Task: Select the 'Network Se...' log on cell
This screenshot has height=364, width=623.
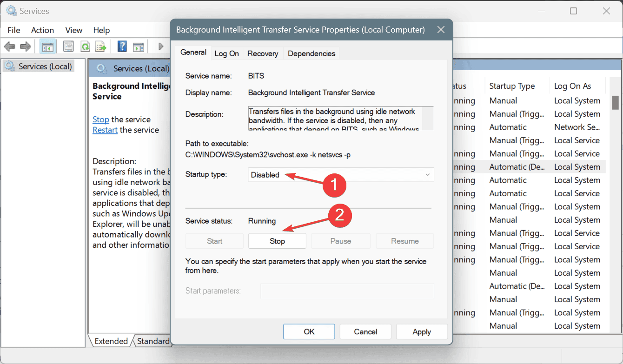Action: point(577,127)
